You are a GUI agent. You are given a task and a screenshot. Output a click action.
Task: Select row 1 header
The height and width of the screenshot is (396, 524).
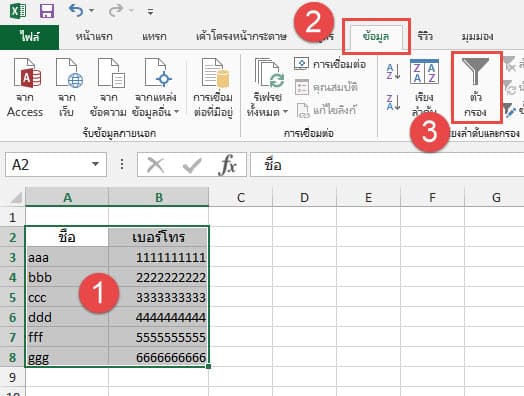click(x=12, y=217)
